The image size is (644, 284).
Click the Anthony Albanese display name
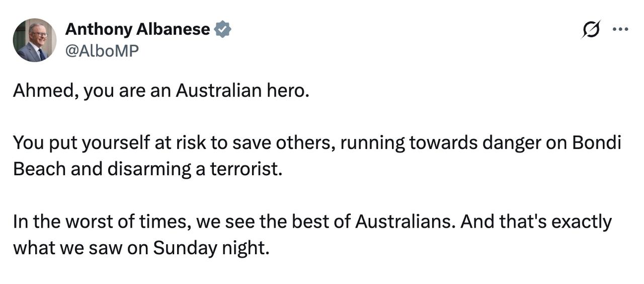[137, 30]
